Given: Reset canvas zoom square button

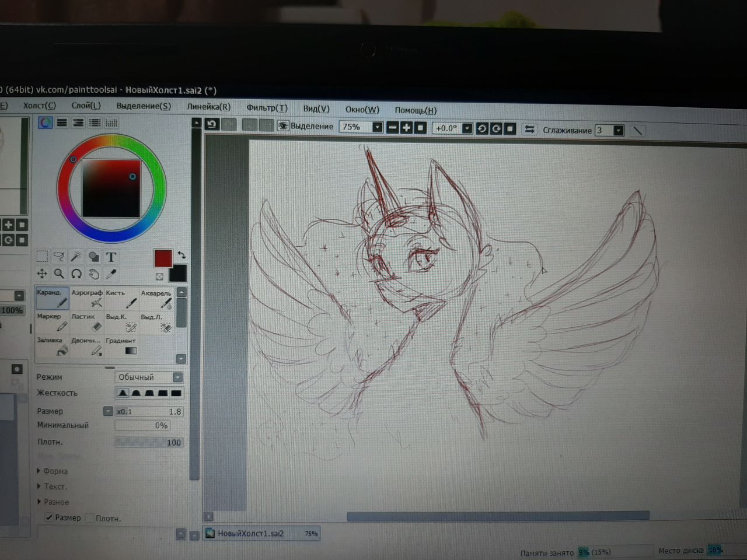Looking at the screenshot, I should point(420,127).
